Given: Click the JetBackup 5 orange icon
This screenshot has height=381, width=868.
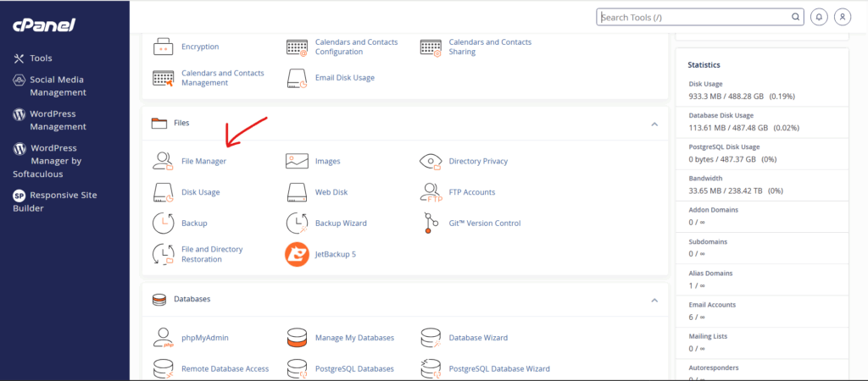Looking at the screenshot, I should coord(297,254).
